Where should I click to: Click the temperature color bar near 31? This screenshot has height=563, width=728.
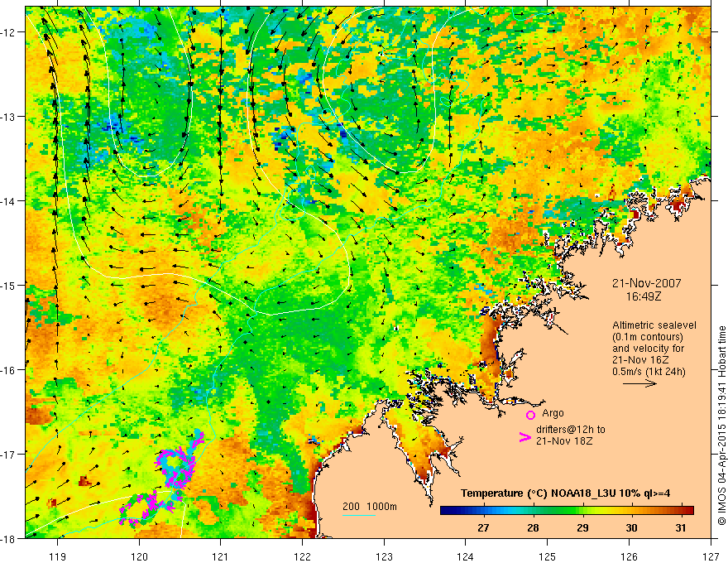[x=681, y=511]
